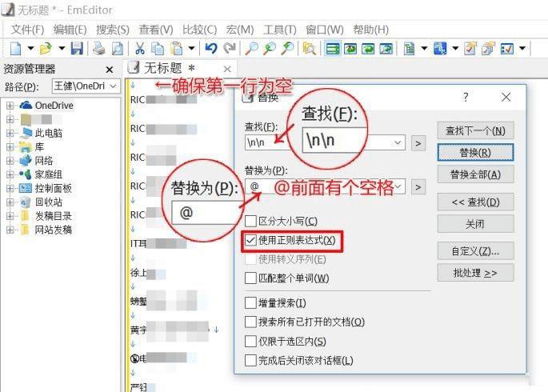Expand the 此电脑 tree node

tap(10, 133)
